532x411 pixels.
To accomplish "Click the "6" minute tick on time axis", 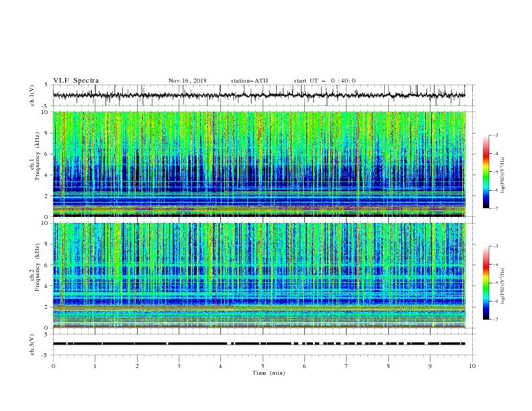I will 304,366.
